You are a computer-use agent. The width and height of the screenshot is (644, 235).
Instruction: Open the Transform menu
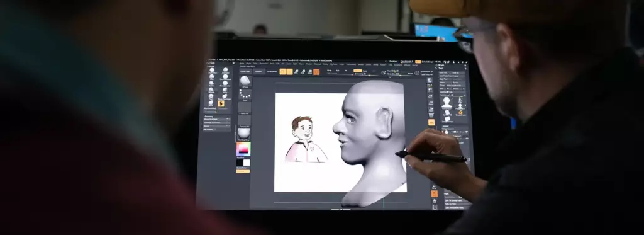pyautogui.click(x=397, y=65)
